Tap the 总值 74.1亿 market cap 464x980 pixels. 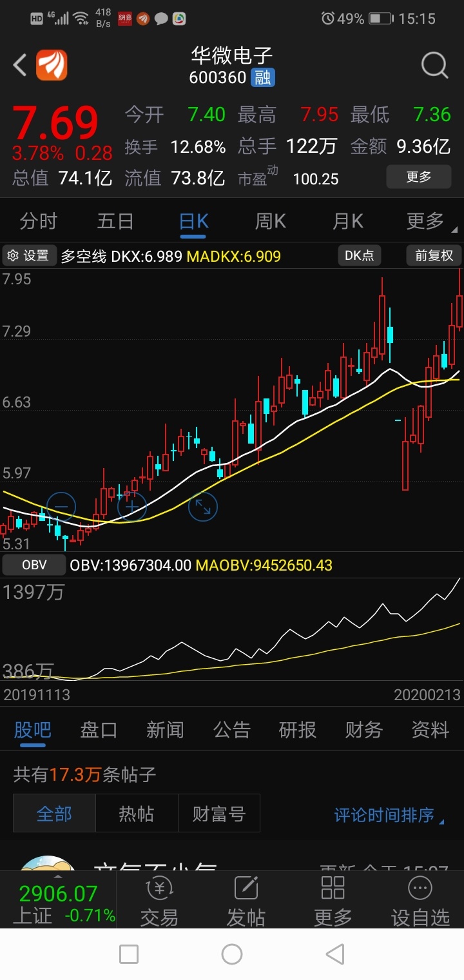point(63,178)
